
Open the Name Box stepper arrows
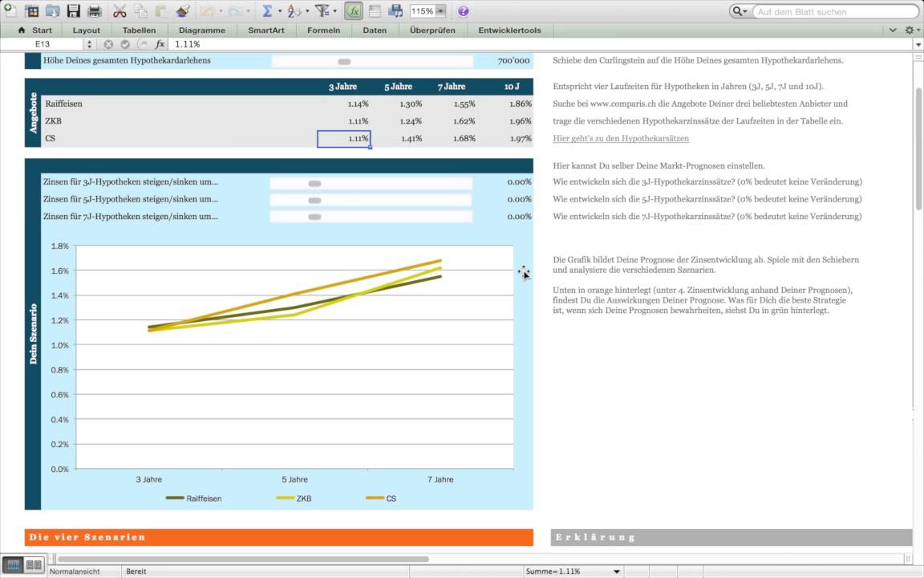coord(89,44)
